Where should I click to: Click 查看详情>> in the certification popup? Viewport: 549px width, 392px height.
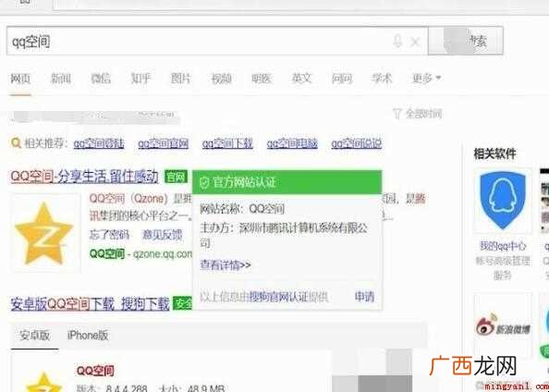pyautogui.click(x=226, y=265)
